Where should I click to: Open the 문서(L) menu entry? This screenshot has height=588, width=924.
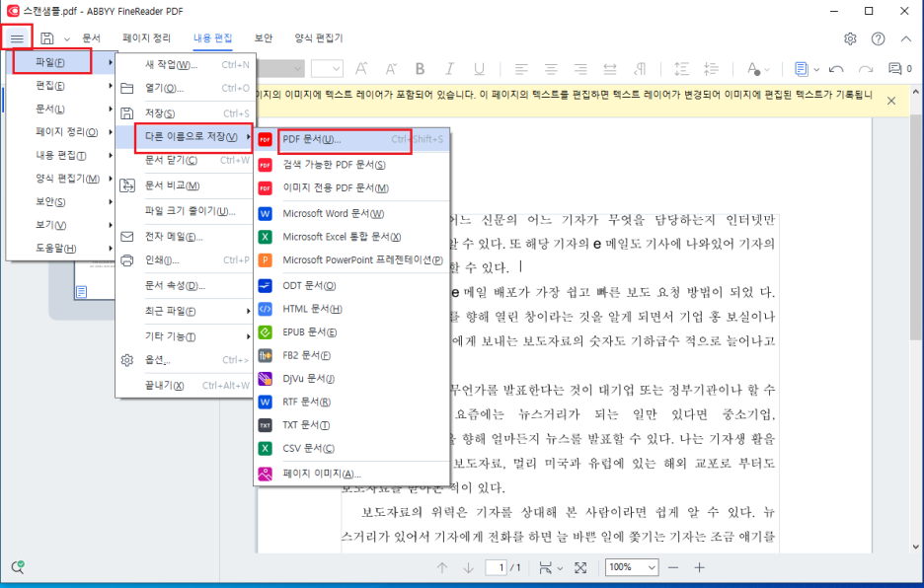coord(60,109)
